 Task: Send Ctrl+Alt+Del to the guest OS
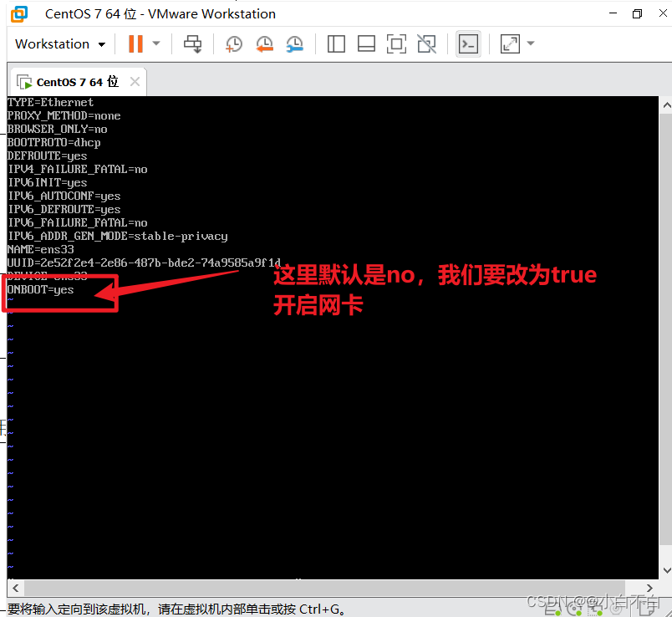192,43
